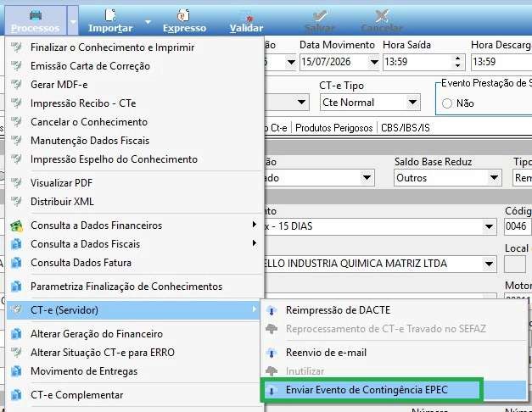Switch to the Produtos Perigosos tab

coord(334,128)
